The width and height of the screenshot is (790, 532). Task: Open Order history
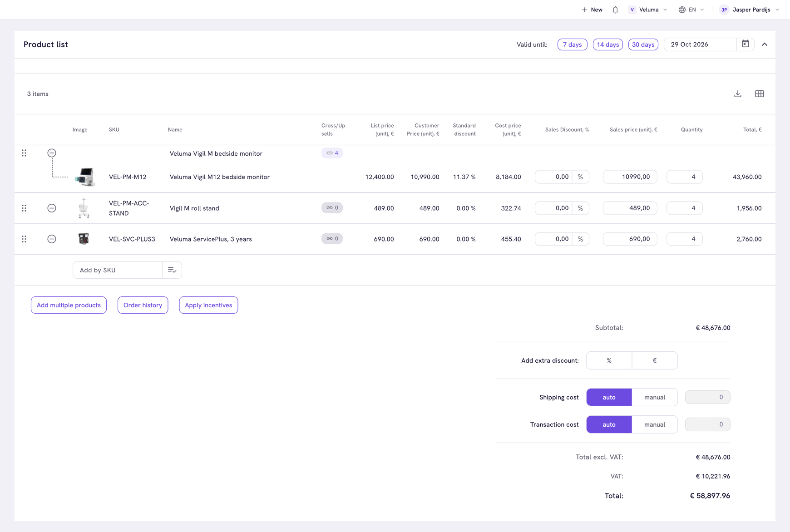pos(143,305)
